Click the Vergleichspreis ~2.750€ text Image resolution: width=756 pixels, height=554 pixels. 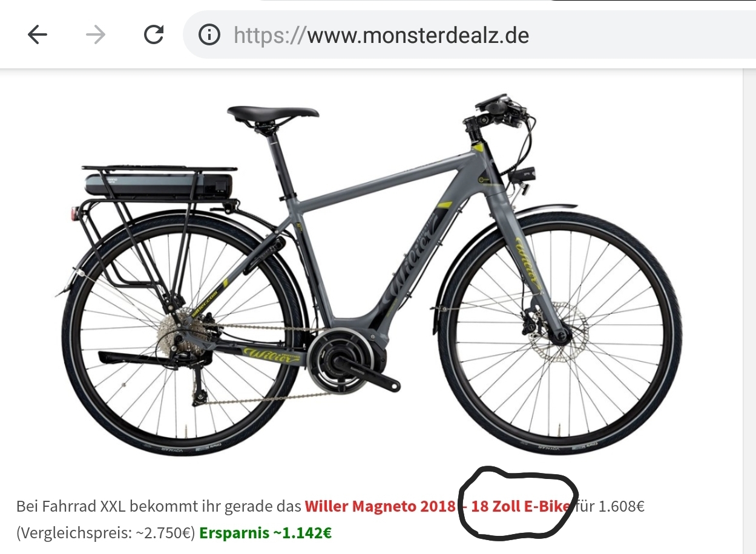point(106,533)
